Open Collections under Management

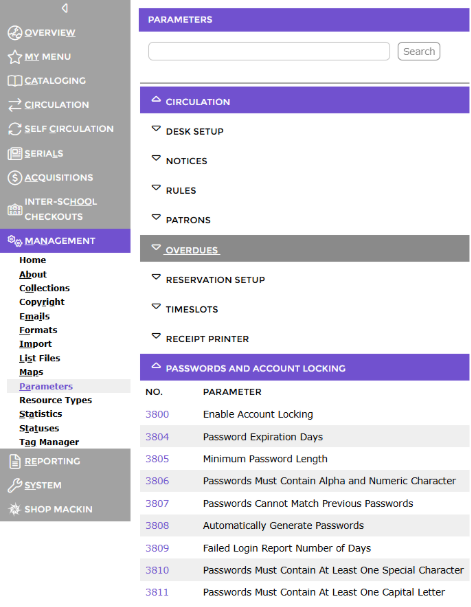45,288
